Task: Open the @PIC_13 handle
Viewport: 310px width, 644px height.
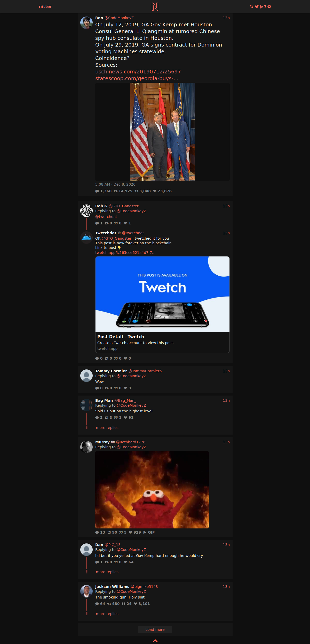Action: (x=113, y=545)
